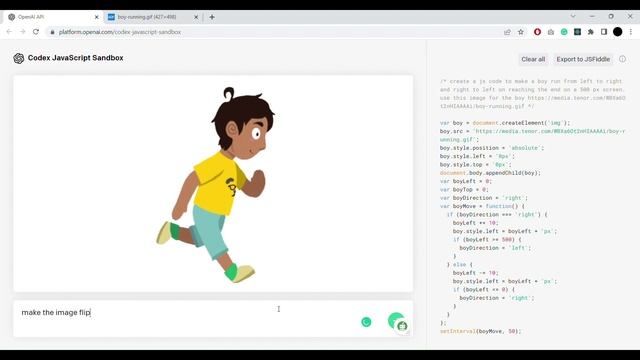
Task: Click the black profile avatar
Action: 618,32
